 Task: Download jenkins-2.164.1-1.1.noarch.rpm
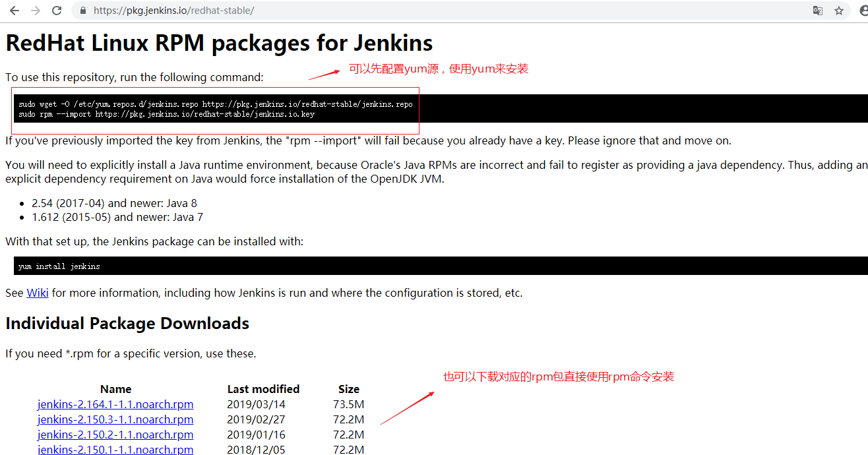[115, 404]
